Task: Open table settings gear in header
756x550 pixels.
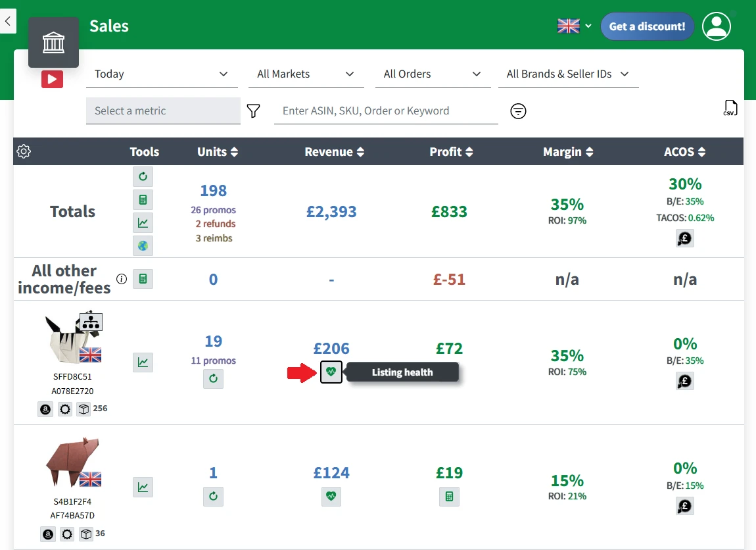Action: 24,151
